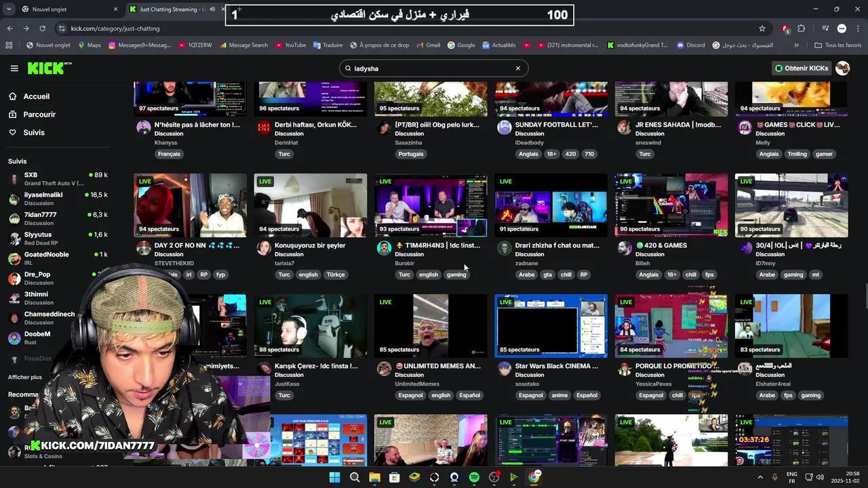Screen dimensions: 868x488
Task: Go back with browser back arrow
Action: [x=9, y=28]
